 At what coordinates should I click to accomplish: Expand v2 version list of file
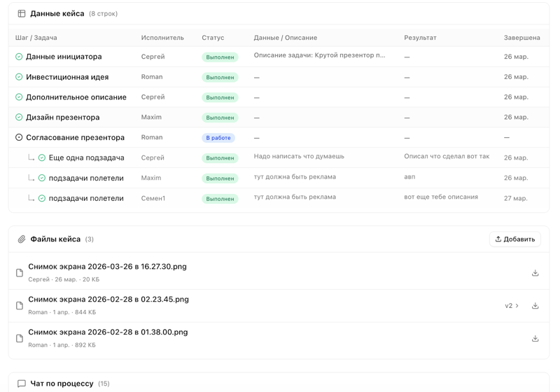512,306
